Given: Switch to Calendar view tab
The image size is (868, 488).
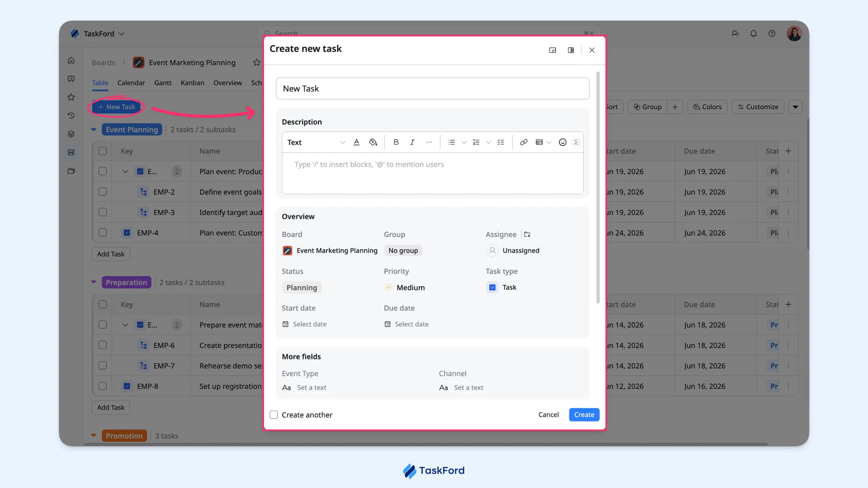Looking at the screenshot, I should [x=131, y=83].
